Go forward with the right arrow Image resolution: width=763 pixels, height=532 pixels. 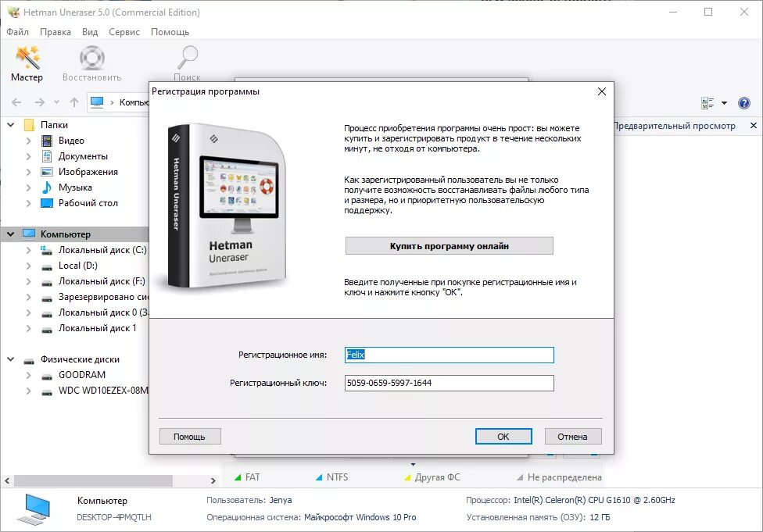tap(40, 102)
